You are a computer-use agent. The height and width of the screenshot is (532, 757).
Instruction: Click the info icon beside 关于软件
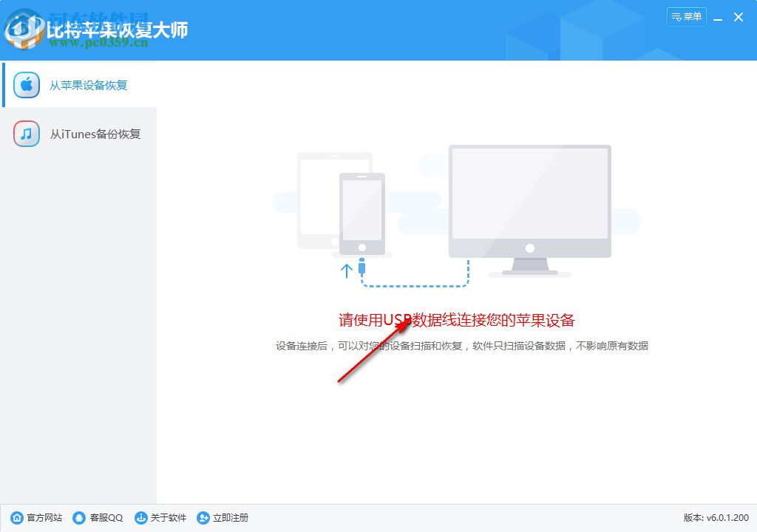tap(140, 518)
